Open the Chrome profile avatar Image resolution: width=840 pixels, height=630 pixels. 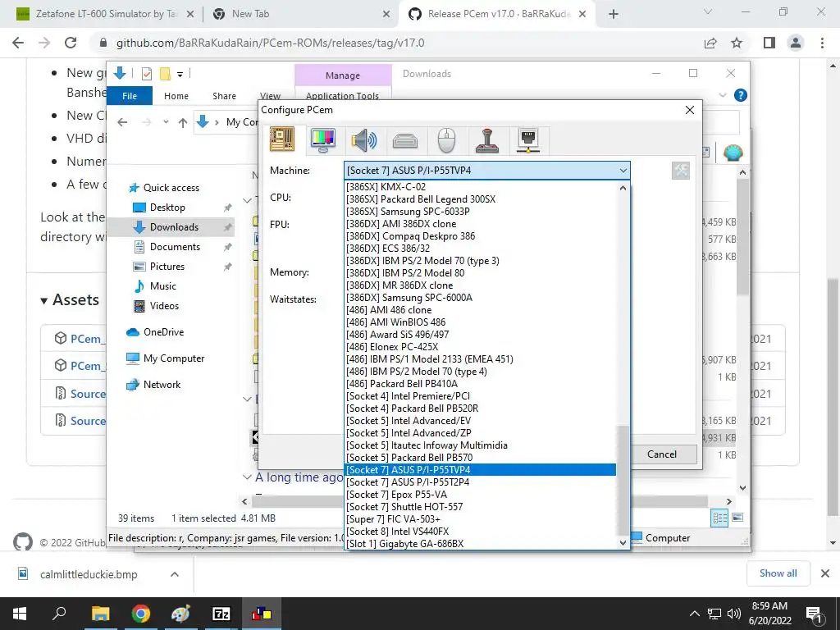tap(796, 43)
